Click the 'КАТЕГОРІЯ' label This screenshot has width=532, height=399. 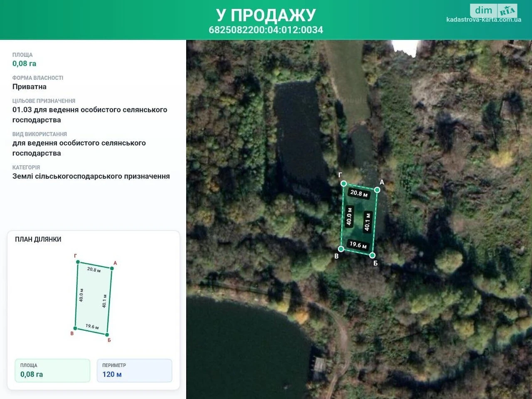click(x=26, y=167)
